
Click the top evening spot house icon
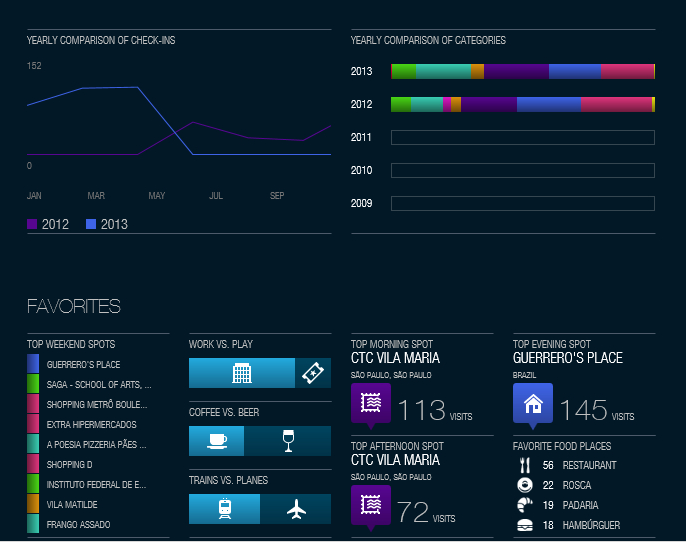[x=533, y=403]
